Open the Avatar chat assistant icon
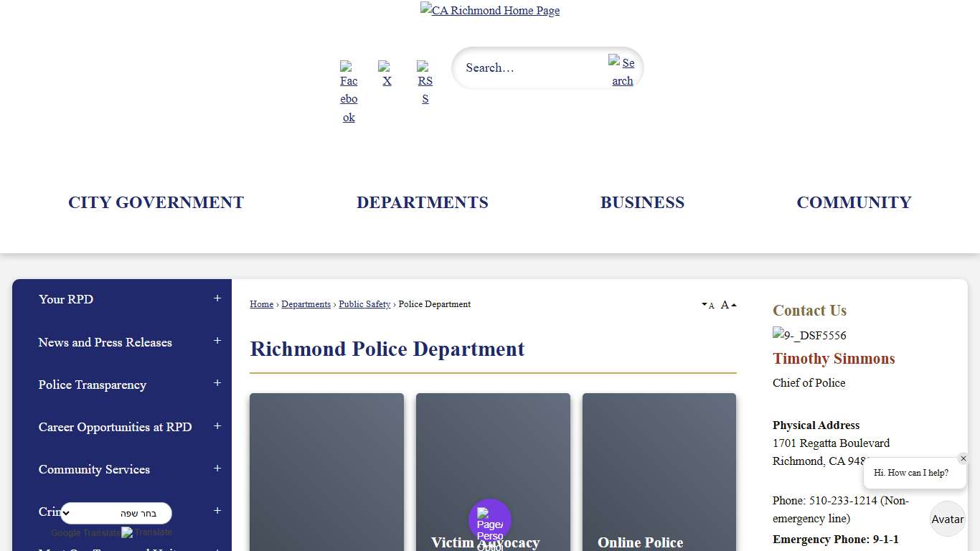Viewport: 980px width, 551px height. tap(947, 519)
